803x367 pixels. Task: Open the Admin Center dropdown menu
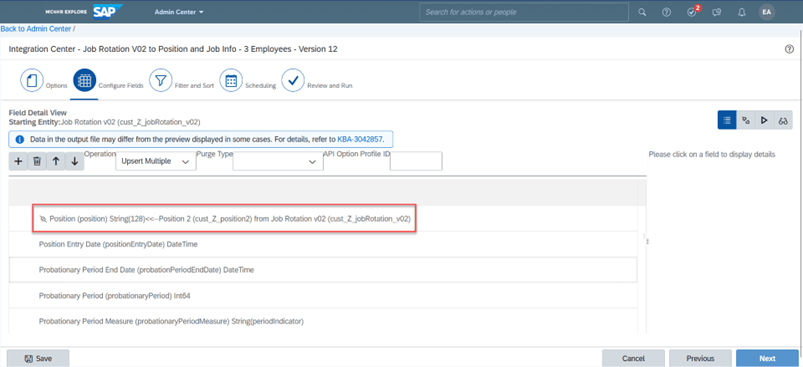(179, 12)
